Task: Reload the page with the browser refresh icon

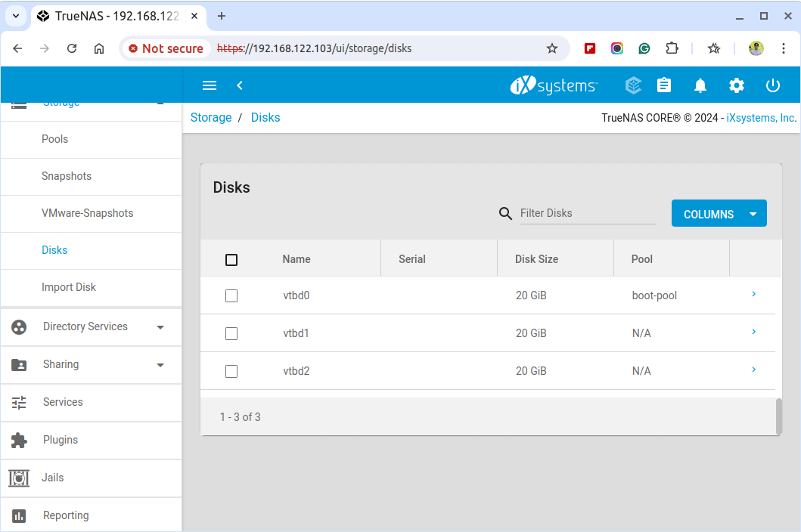Action: [72, 48]
